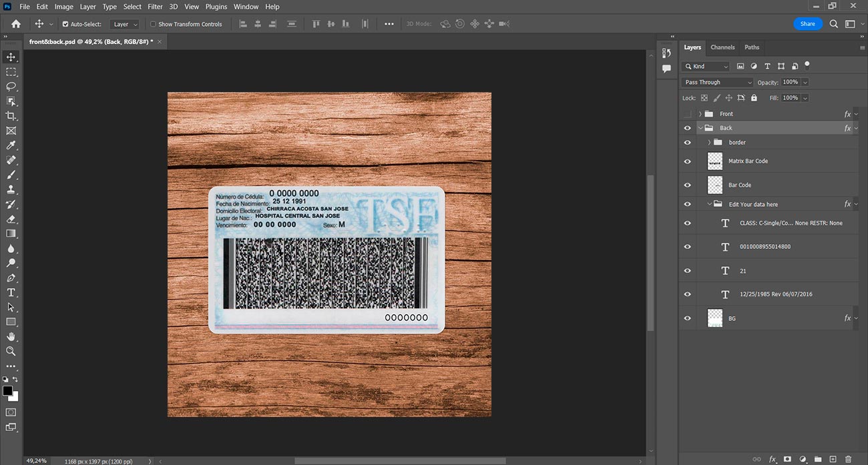
Task: Expand the Front group
Action: pos(700,114)
